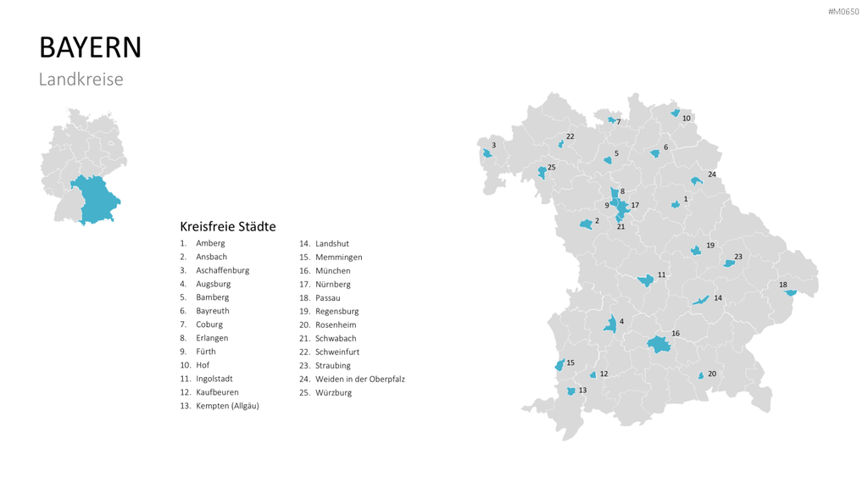Click the blue city shape labeled 7 on map
Image resolution: width=868 pixels, height=488 pixels.
point(612,119)
